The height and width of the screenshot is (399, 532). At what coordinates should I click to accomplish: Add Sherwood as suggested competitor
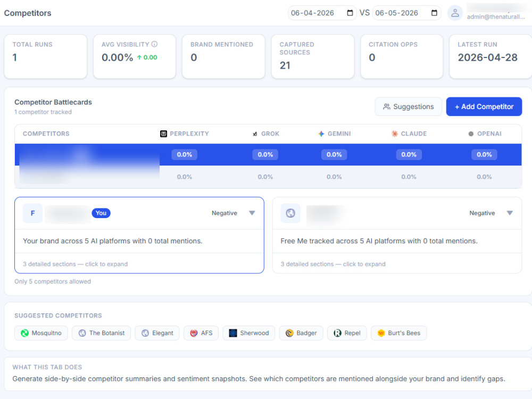coord(248,333)
